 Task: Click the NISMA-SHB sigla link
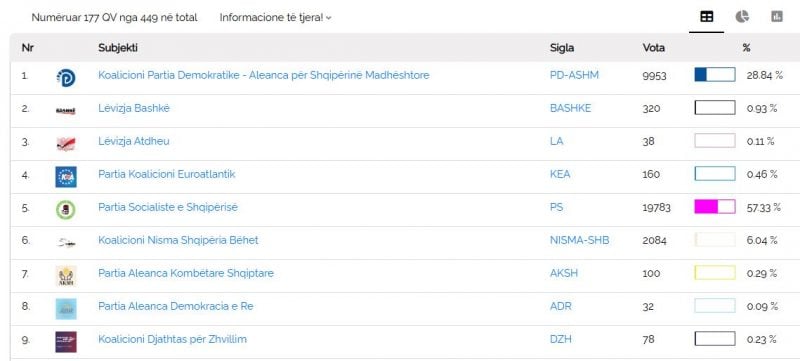(x=580, y=240)
